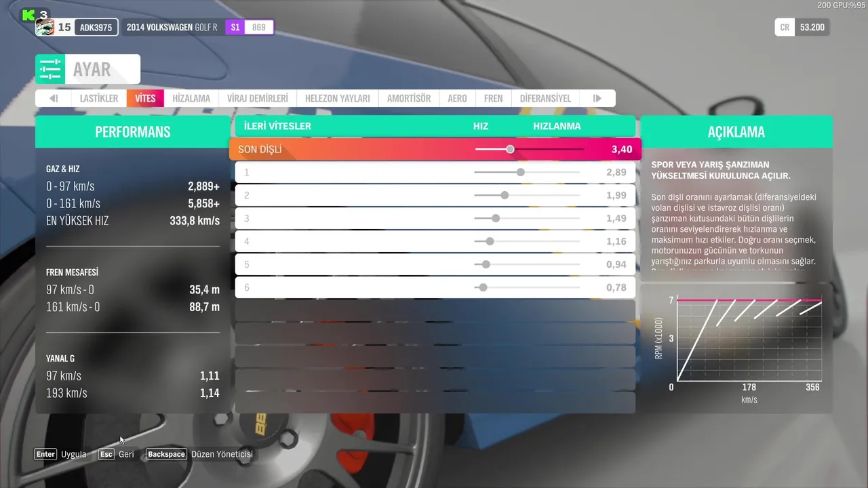868x488 pixels.
Task: Click the İleri Vitesler column header
Action: 277,126
